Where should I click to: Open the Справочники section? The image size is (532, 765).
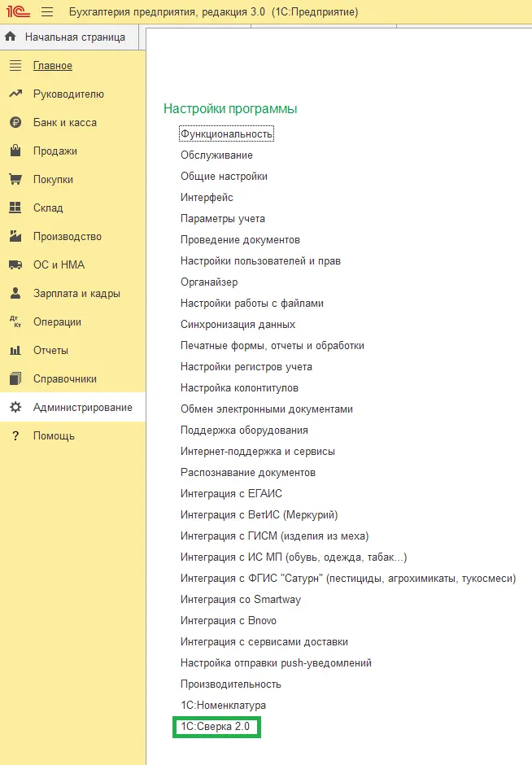pyautogui.click(x=65, y=379)
